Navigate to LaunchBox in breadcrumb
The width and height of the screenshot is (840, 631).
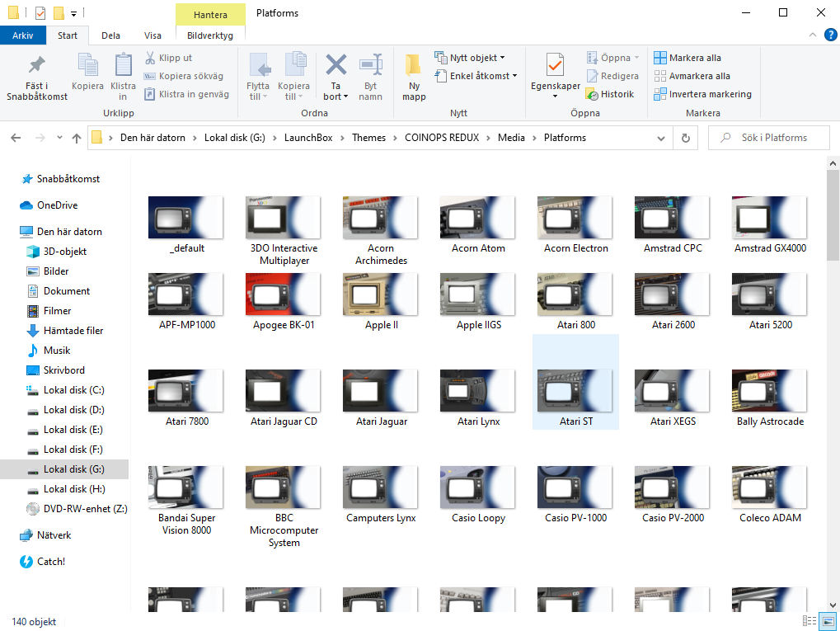point(308,138)
